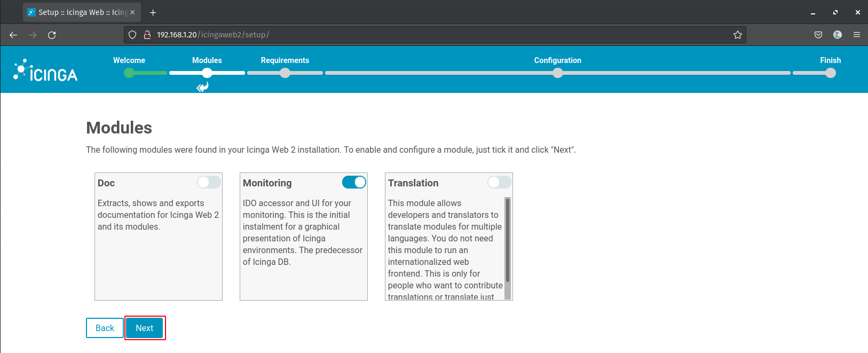Viewport: 868px width, 353px height.
Task: Enable the Translation module toggle
Action: pos(499,182)
